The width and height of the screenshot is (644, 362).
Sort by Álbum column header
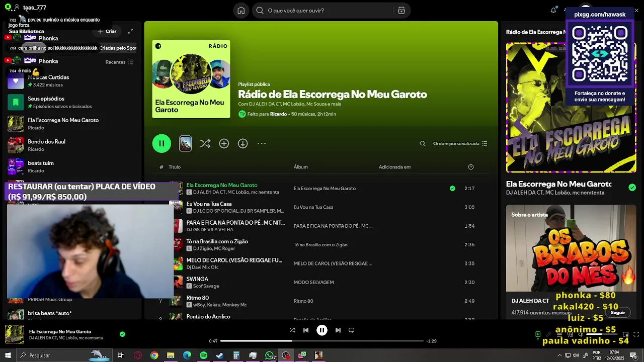301,167
